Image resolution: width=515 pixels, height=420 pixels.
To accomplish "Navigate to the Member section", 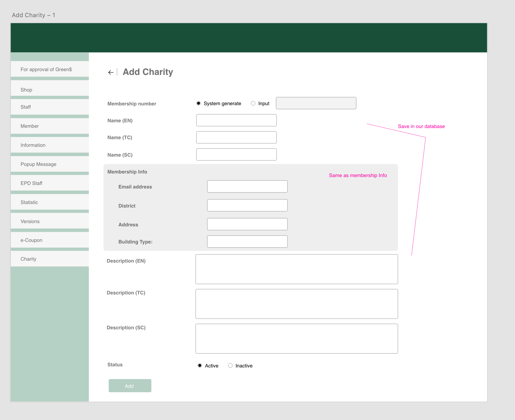I will point(50,126).
